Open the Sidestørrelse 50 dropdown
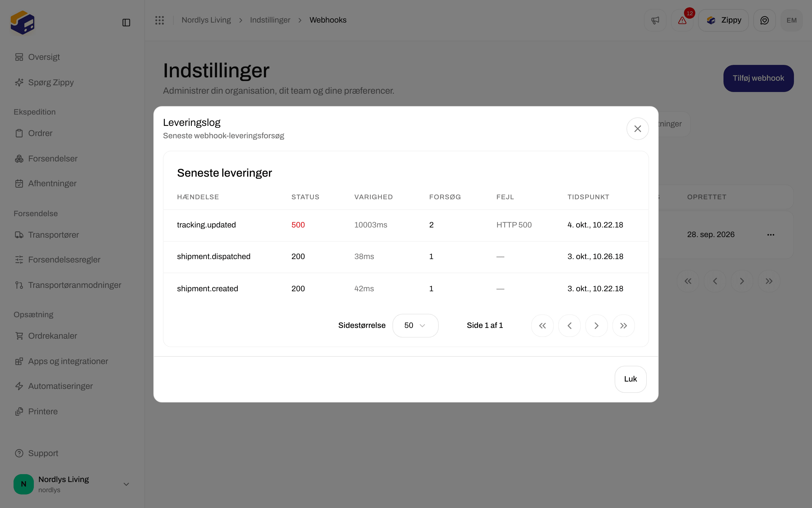Viewport: 812px width, 508px height. point(415,326)
